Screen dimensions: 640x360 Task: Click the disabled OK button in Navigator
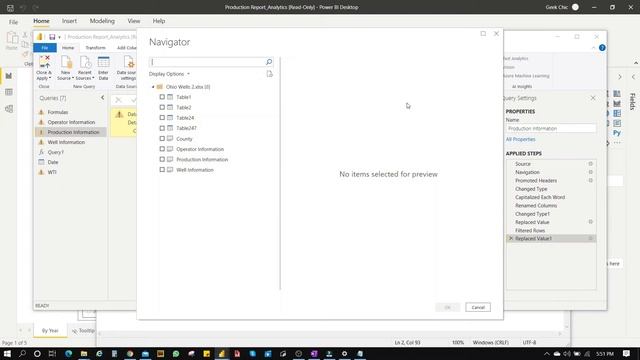point(447,307)
